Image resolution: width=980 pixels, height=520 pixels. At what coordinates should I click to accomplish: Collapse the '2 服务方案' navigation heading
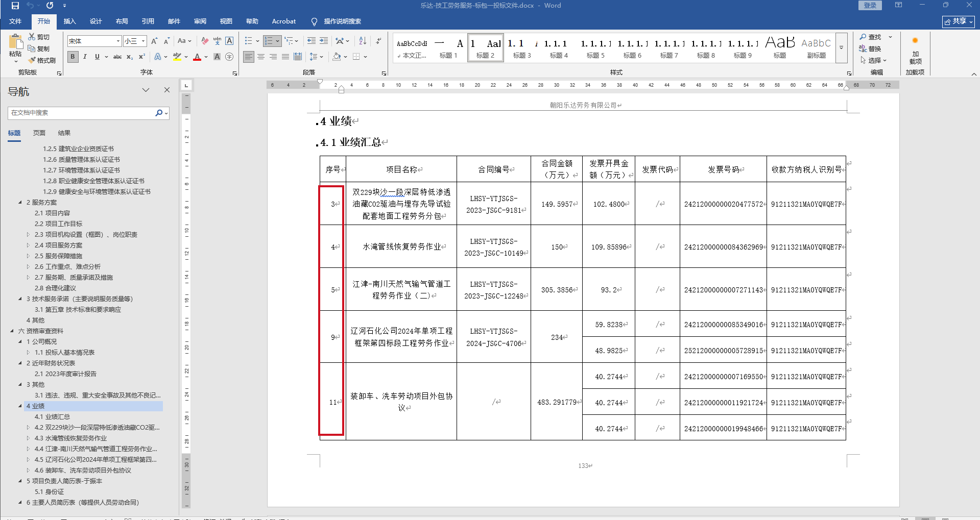pos(20,203)
